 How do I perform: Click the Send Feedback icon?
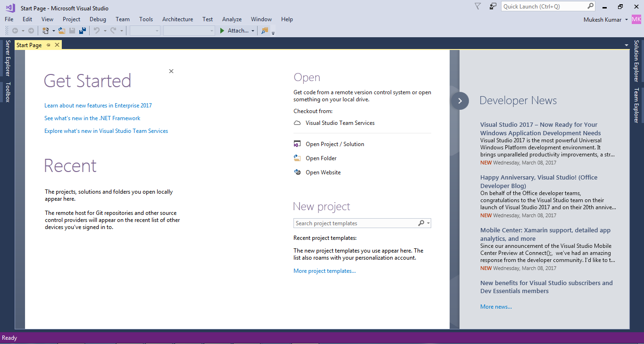coord(493,6)
